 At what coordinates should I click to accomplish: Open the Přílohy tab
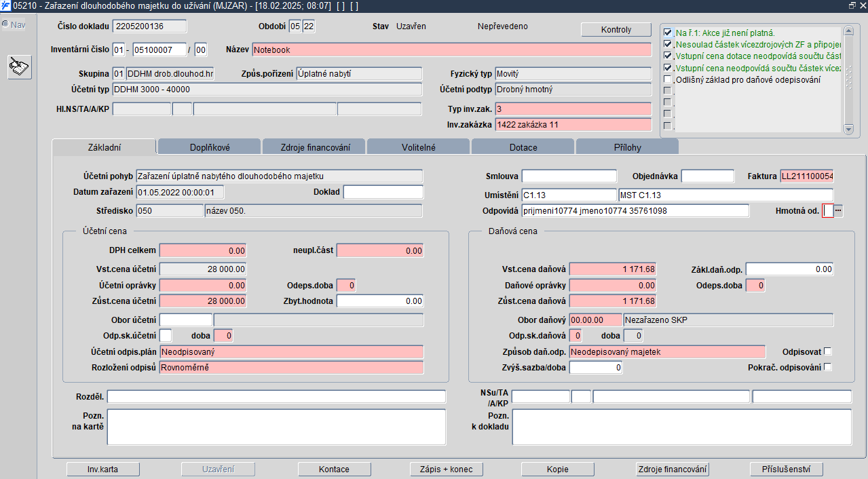[x=627, y=147]
